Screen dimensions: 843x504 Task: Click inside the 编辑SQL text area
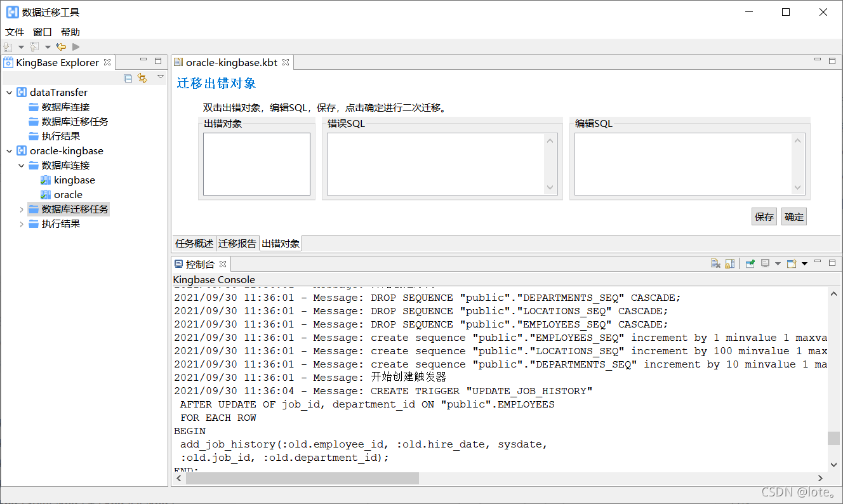684,164
